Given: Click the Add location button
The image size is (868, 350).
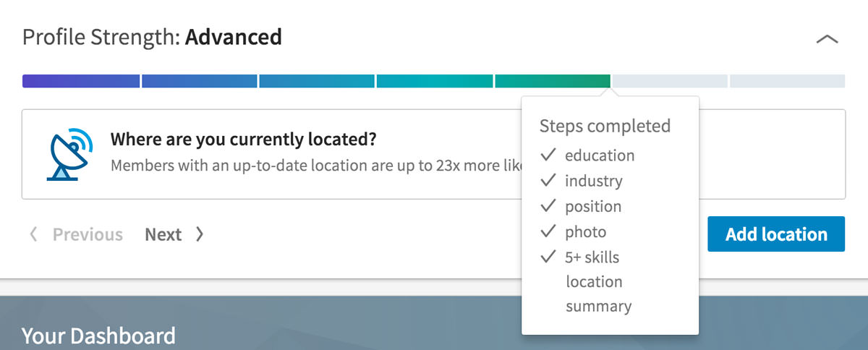Looking at the screenshot, I should (776, 234).
